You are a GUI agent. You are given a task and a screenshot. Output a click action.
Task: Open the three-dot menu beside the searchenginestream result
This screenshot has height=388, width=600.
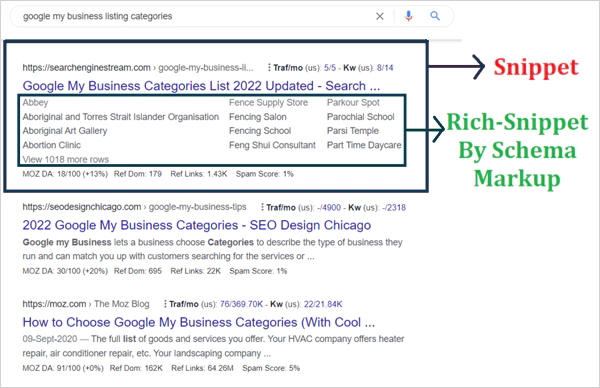269,68
